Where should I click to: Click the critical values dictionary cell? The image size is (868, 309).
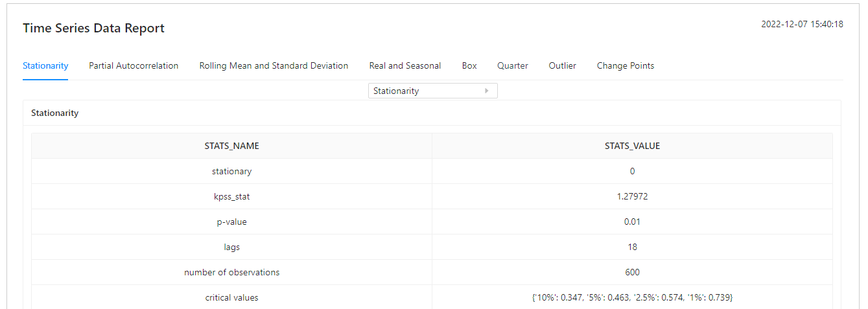click(x=632, y=297)
